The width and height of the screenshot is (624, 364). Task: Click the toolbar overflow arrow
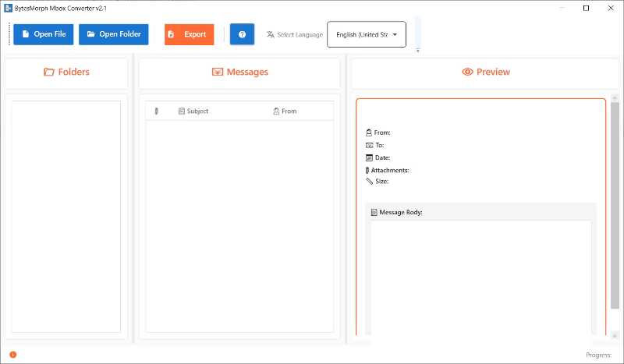click(x=417, y=51)
